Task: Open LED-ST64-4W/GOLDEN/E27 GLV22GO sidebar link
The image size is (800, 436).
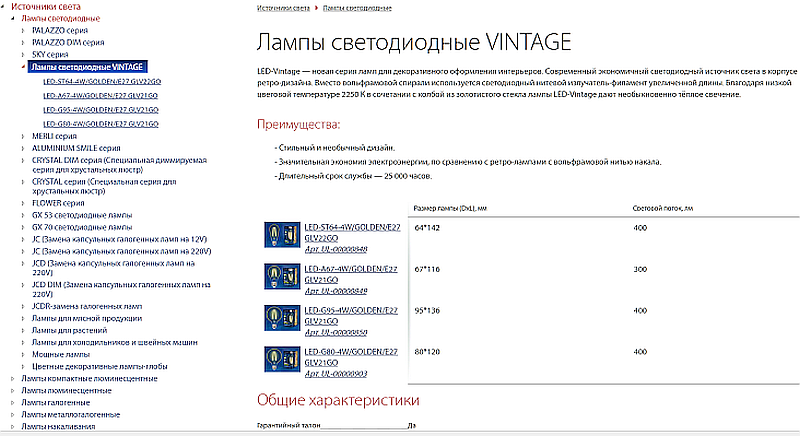Action: point(102,82)
